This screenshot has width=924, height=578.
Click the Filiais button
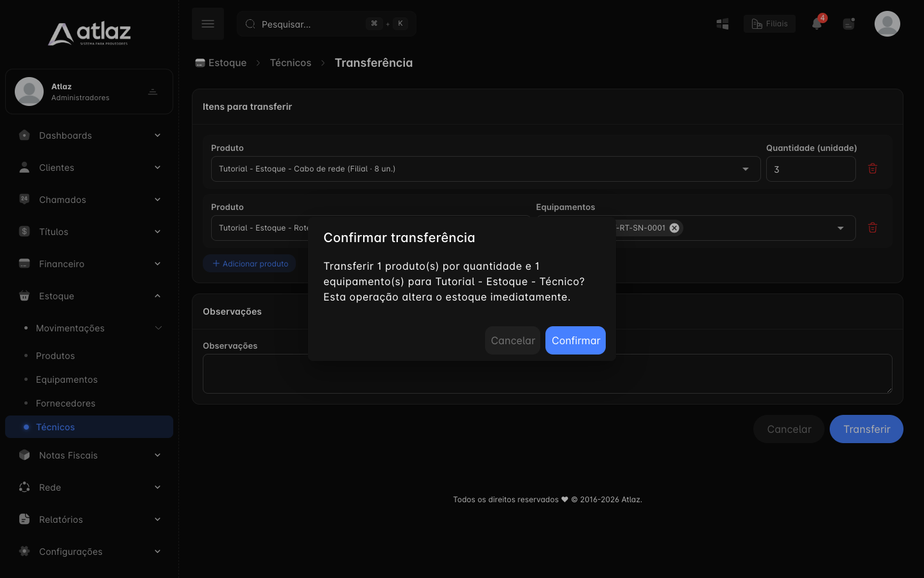coord(769,24)
